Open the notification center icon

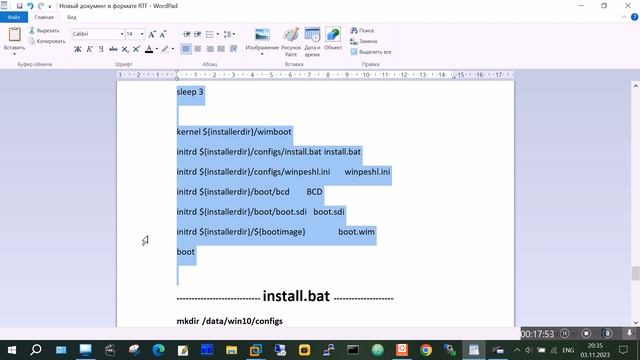(x=623, y=350)
